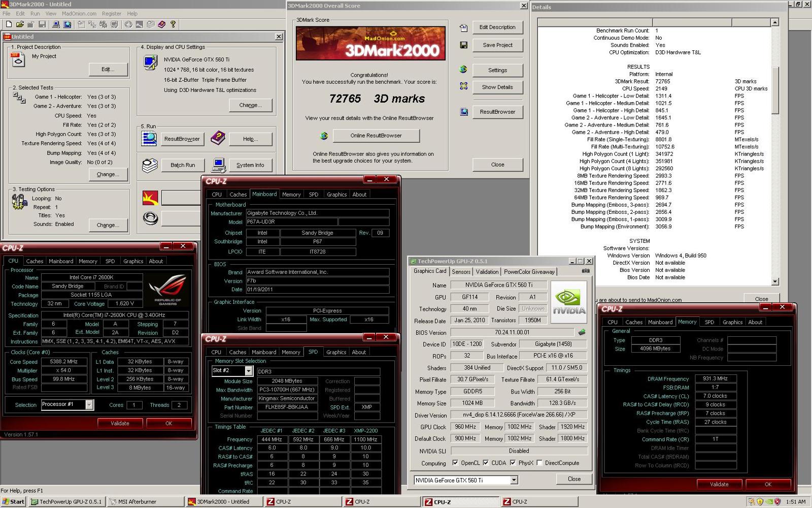Click the 3DMark2000 banner image
This screenshot has height=508, width=812.
370,43
